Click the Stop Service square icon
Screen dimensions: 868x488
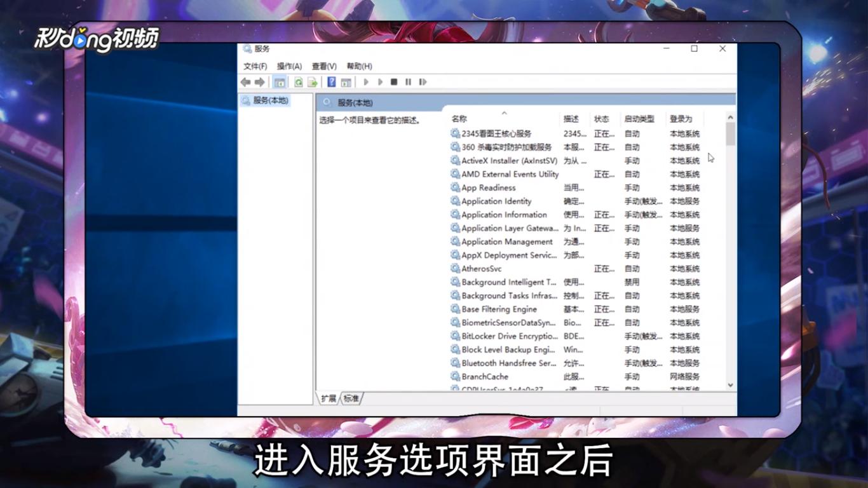point(394,81)
